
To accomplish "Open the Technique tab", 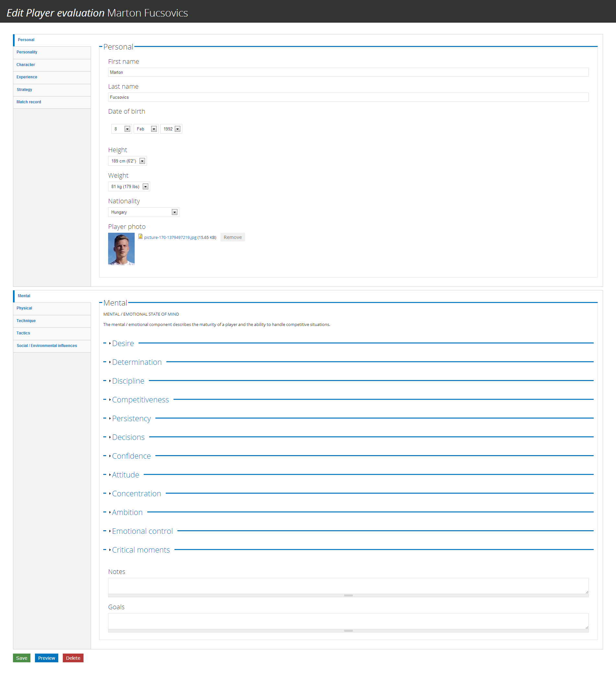I will [52, 321].
